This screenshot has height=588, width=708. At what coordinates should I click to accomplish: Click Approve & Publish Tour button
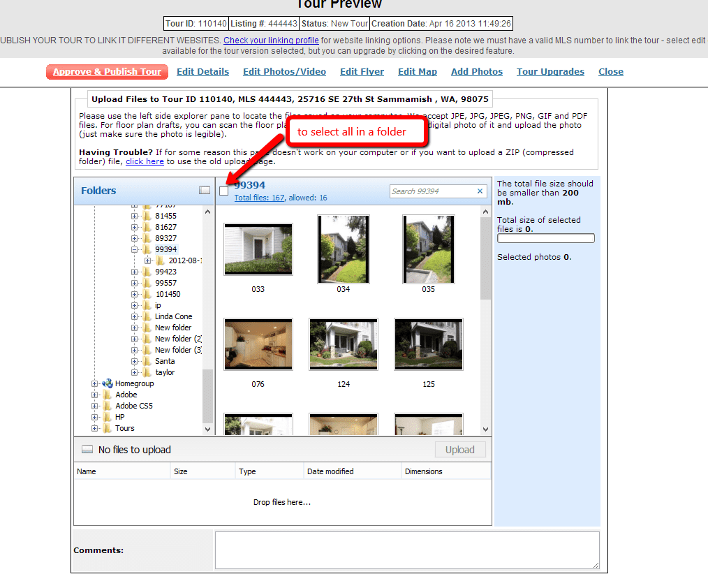[107, 72]
